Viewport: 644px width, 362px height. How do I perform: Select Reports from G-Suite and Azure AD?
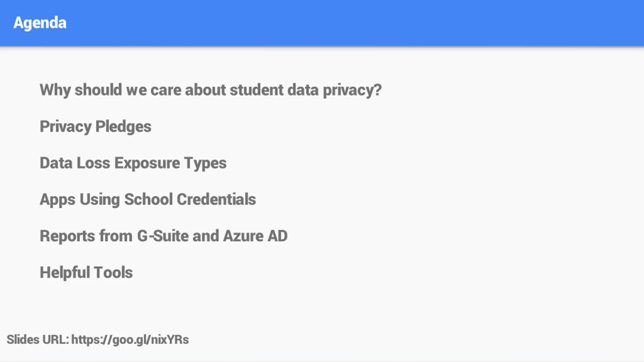pyautogui.click(x=164, y=236)
